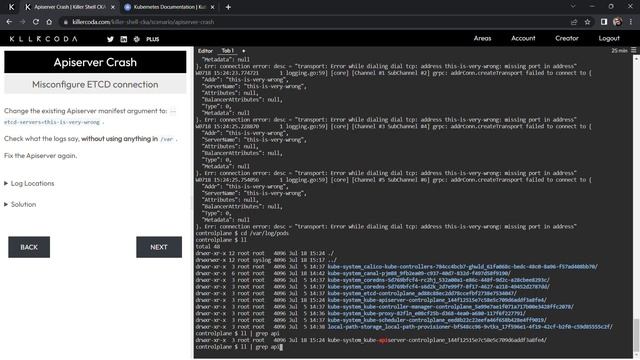Click the kube-system_canal directory entry
The width and height of the screenshot is (640, 360).
[x=419, y=273]
